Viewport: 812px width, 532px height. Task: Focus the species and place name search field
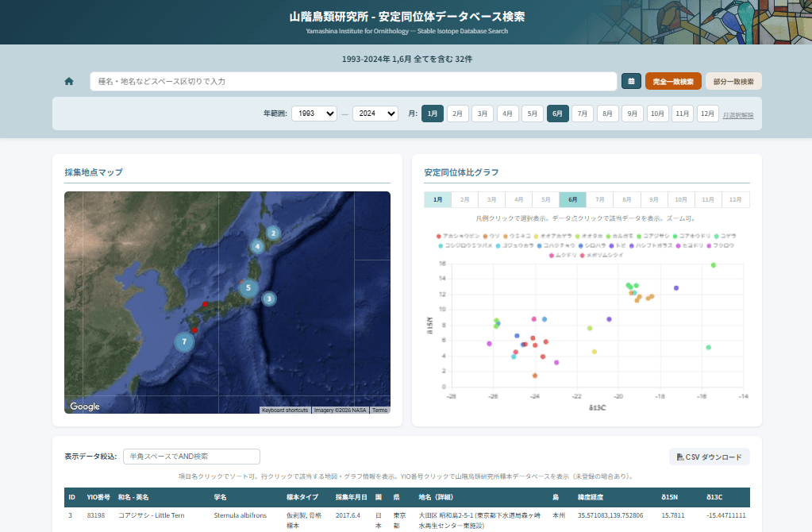click(x=353, y=81)
